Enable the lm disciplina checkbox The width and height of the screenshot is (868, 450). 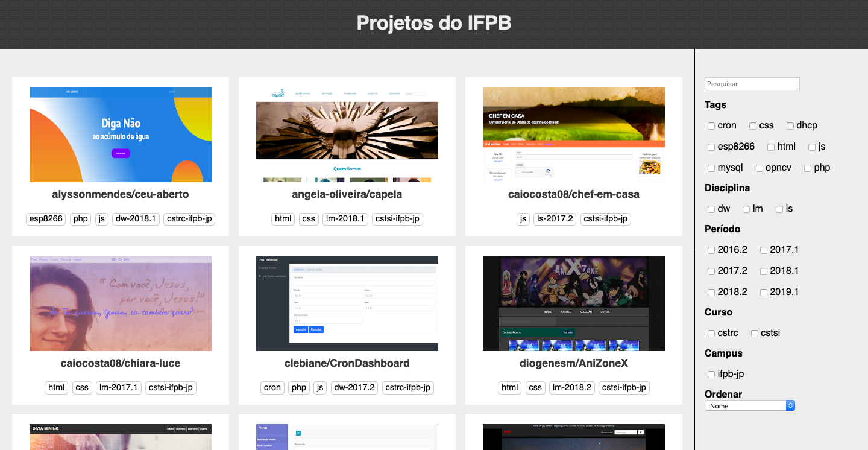pyautogui.click(x=745, y=209)
